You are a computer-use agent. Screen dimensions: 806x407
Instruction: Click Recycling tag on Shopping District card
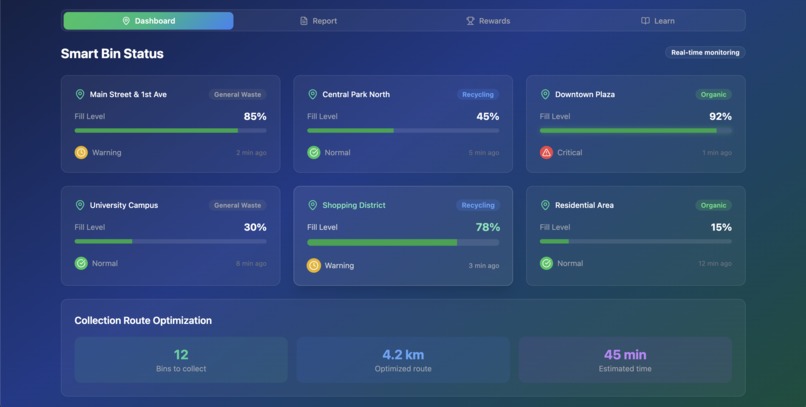coord(478,205)
